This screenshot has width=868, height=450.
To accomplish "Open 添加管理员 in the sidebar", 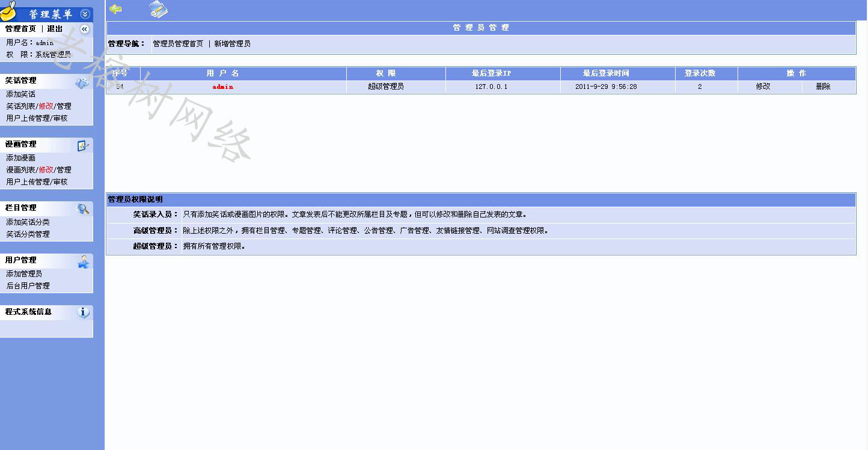I will [x=25, y=274].
